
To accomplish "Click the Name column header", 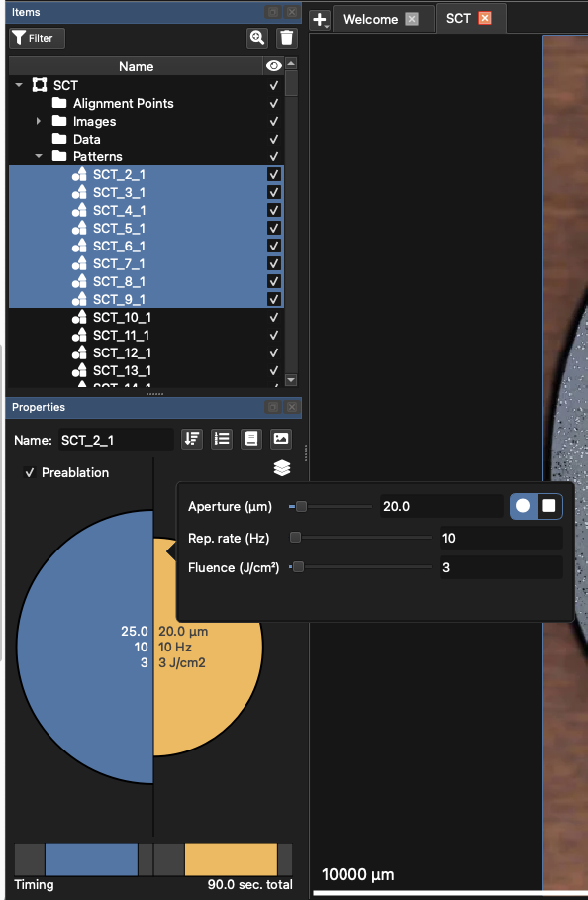I will (136, 66).
